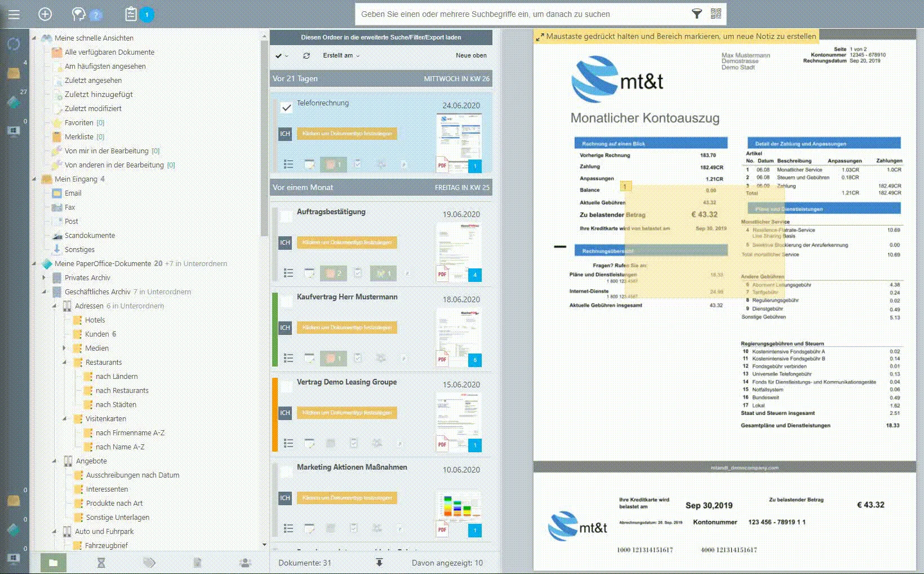Viewport: 924px width, 574px height.
Task: Switch to the tags bottom tab
Action: [x=149, y=563]
